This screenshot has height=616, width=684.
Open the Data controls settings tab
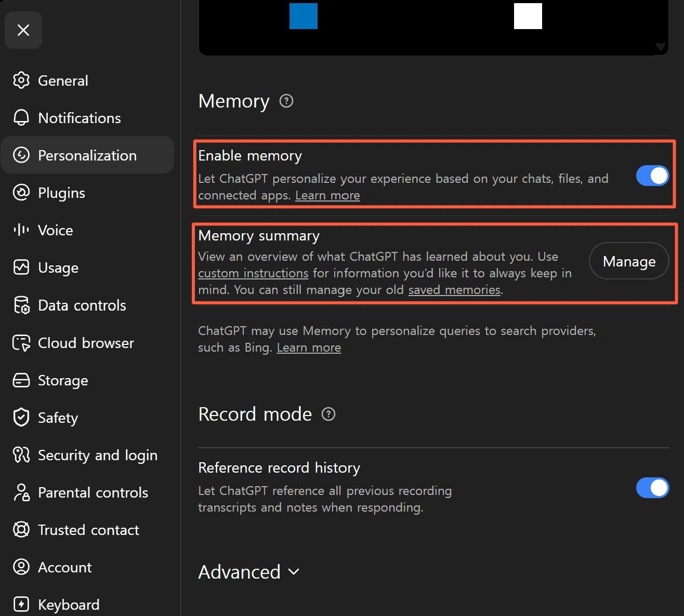[x=87, y=305]
